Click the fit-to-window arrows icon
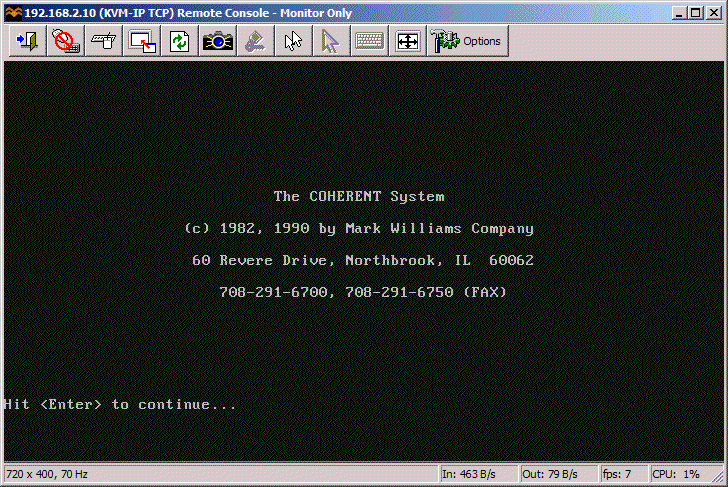 pos(408,41)
